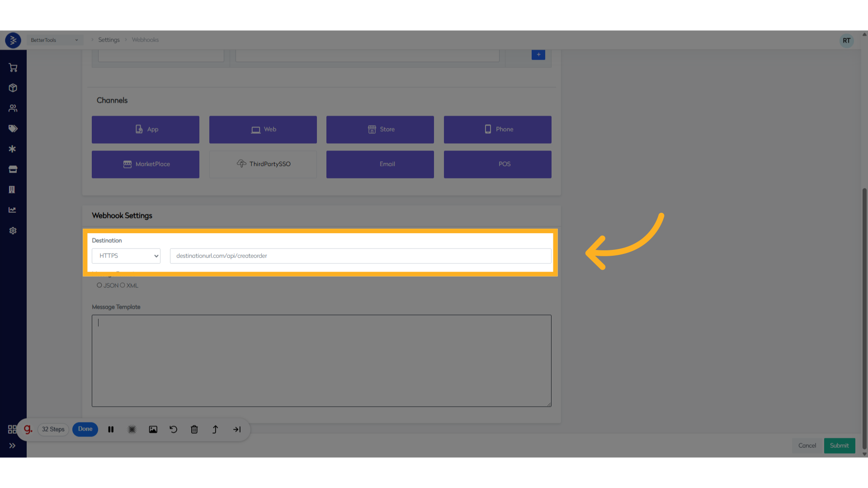The height and width of the screenshot is (488, 868).
Task: Toggle the blur tool in recording toolbar
Action: click(x=132, y=429)
